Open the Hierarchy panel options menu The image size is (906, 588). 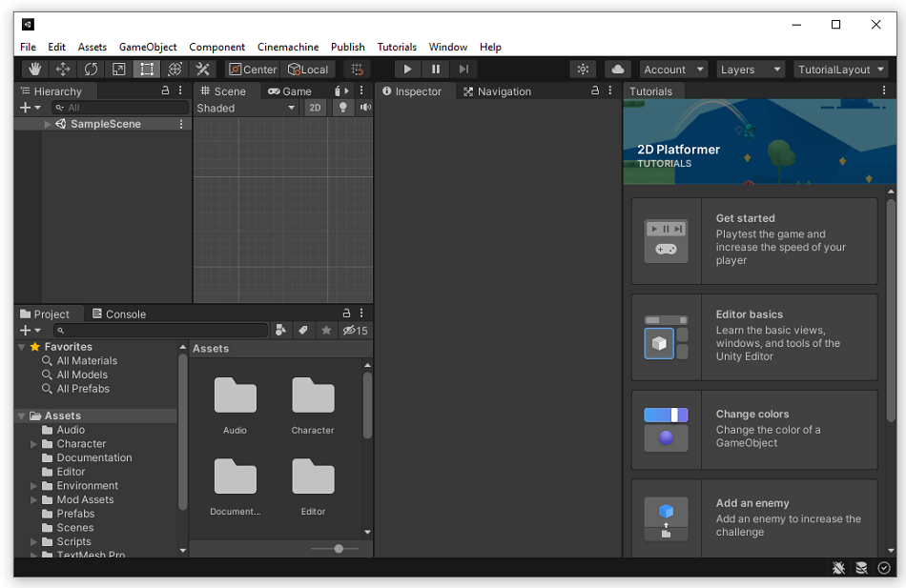181,91
